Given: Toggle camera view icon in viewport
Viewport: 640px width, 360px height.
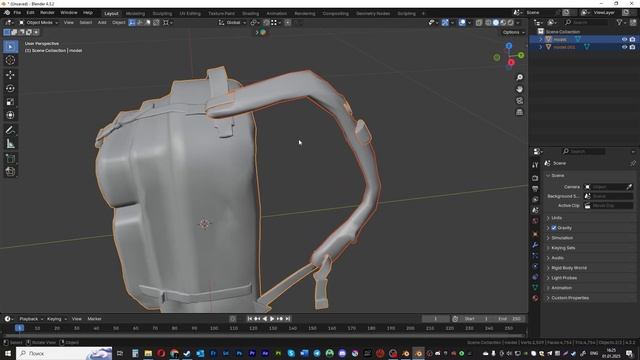Looking at the screenshot, I should click(x=519, y=100).
